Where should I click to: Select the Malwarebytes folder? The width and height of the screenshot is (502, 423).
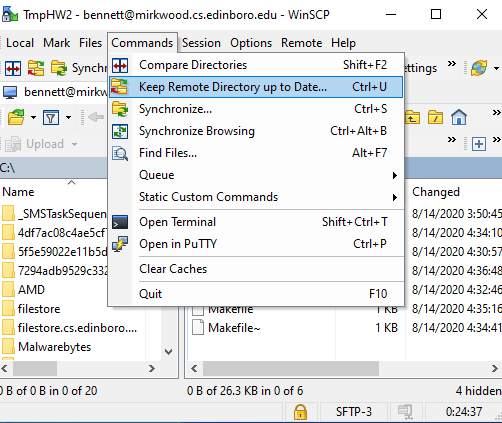(47, 347)
